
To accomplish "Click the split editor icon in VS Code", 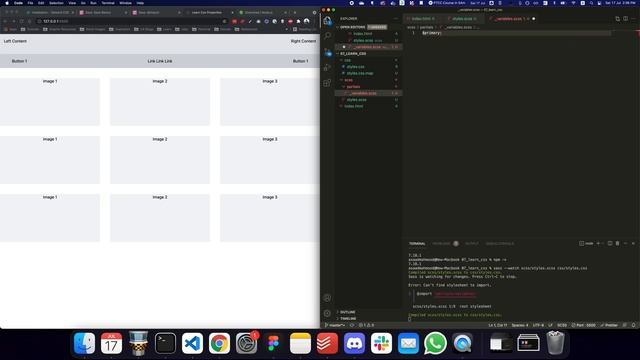I will tap(625, 19).
